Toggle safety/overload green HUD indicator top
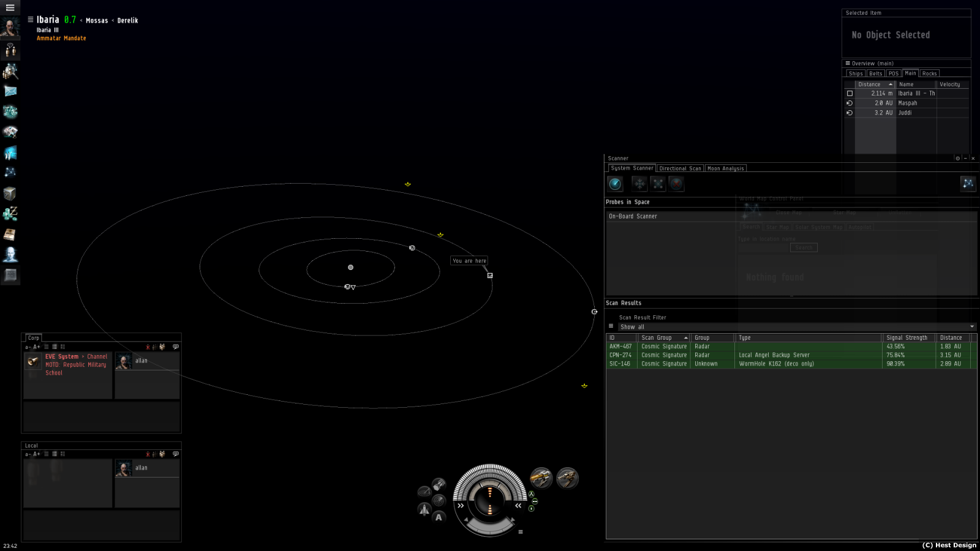 (532, 494)
